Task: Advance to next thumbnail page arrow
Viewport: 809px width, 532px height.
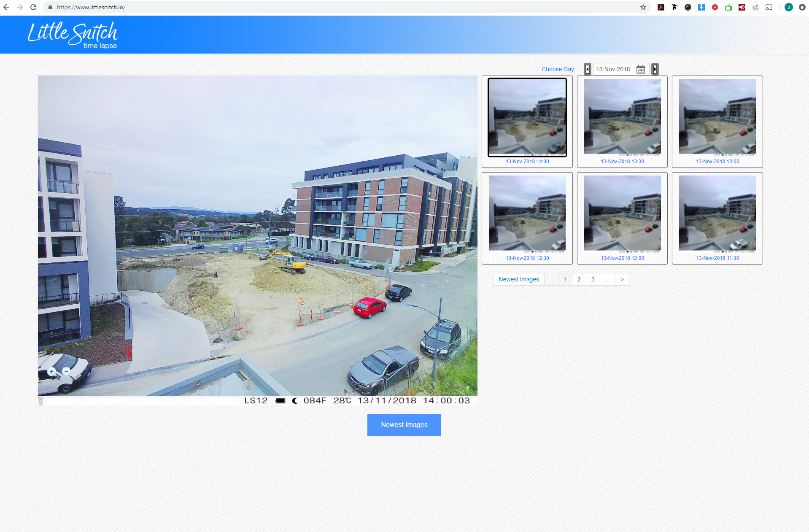Action: pyautogui.click(x=622, y=279)
